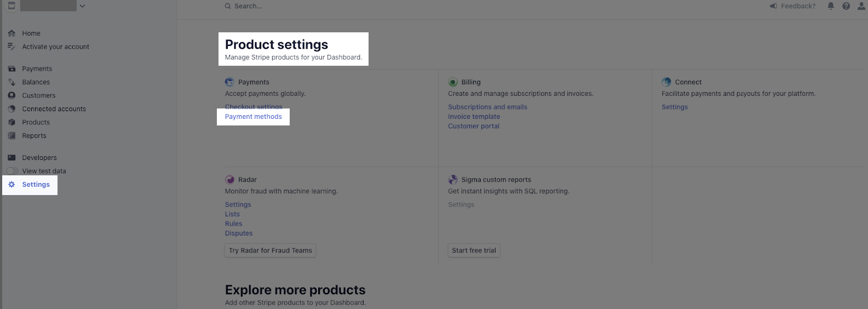
Task: Click the Start free trial button
Action: 474,250
